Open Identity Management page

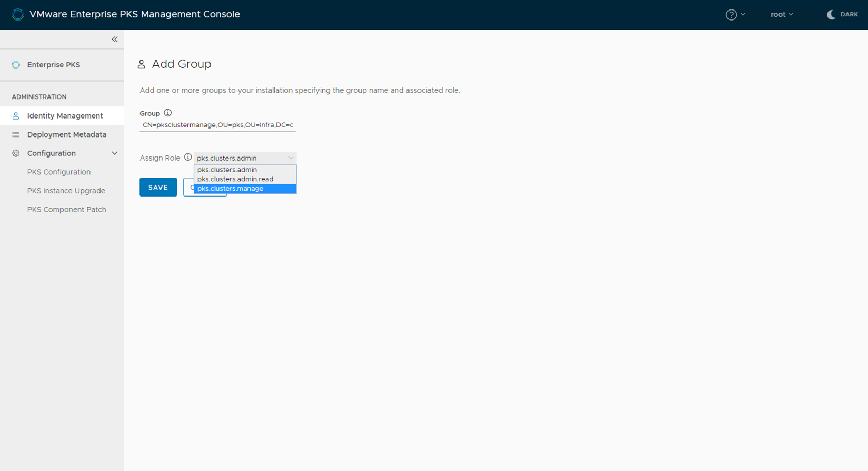click(x=62, y=116)
